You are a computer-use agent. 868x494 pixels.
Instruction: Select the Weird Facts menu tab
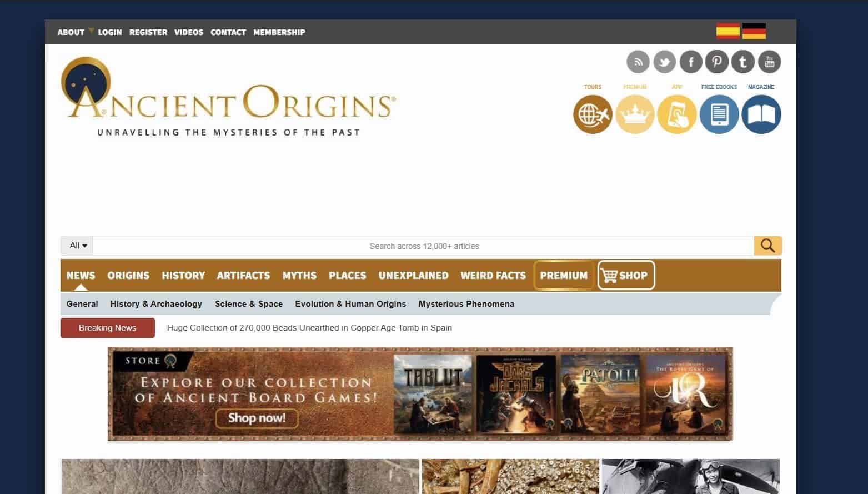click(x=493, y=275)
